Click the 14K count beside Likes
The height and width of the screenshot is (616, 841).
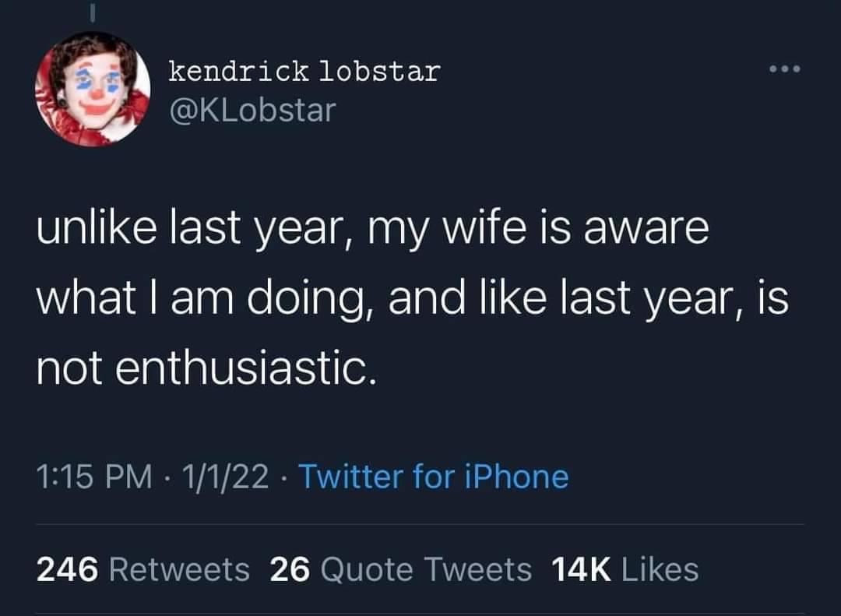(581, 569)
